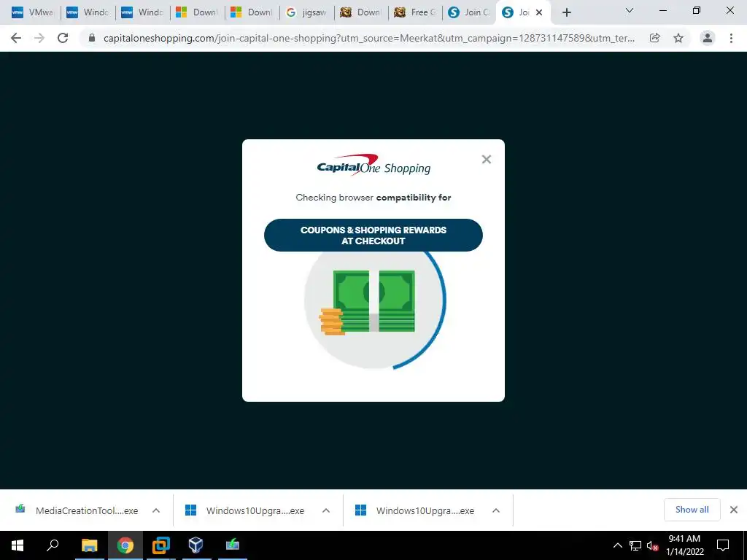Expand first Windows10Upgra.exe options arrow
Viewport: 747px width, 560px height.
coord(326,510)
